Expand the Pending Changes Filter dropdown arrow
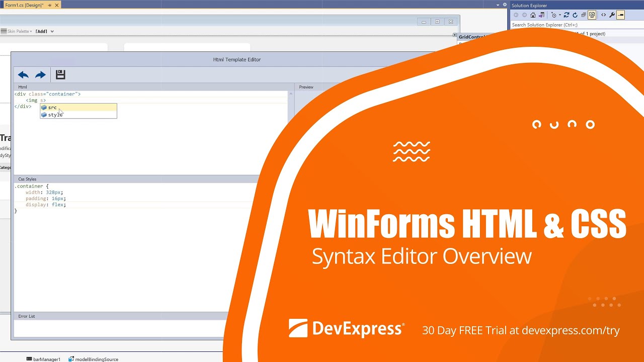 (560, 15)
